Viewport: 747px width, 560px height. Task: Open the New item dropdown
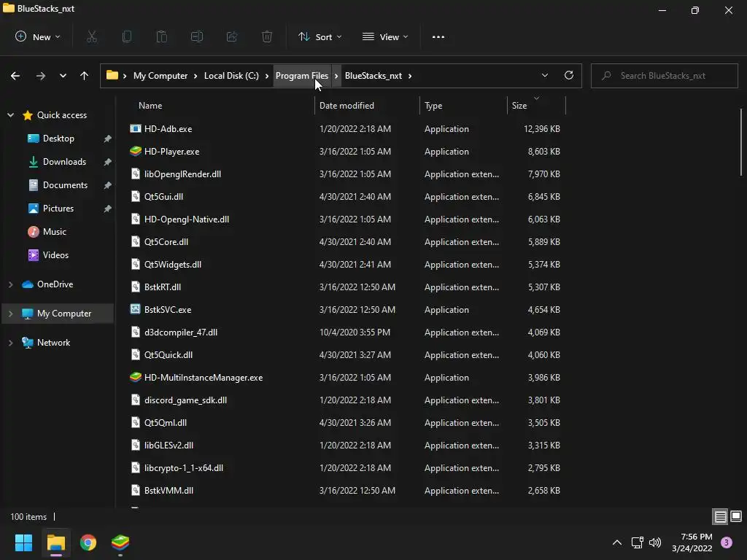click(38, 36)
